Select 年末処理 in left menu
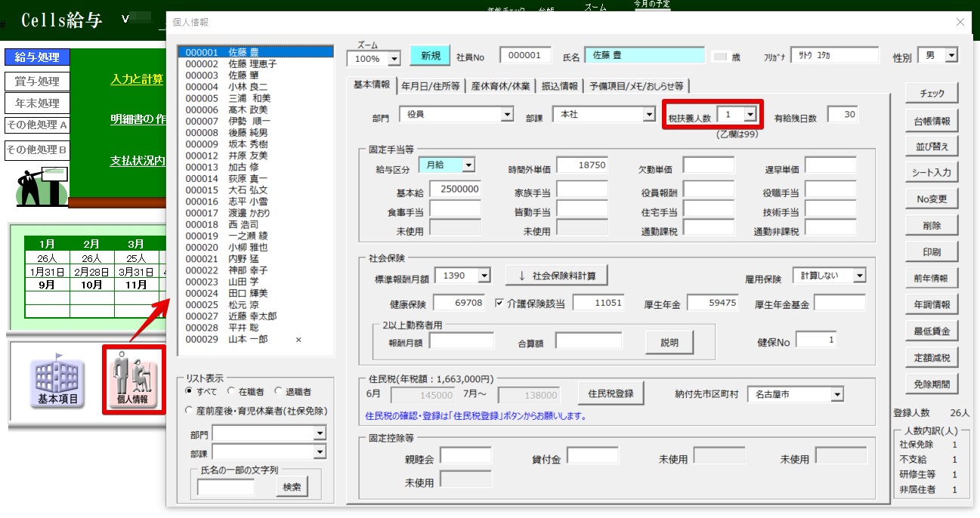Viewport: 980px width, 518px height. click(x=37, y=103)
